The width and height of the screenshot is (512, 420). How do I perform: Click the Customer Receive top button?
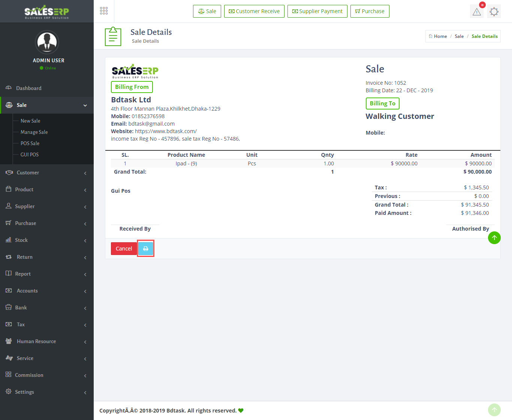[254, 11]
